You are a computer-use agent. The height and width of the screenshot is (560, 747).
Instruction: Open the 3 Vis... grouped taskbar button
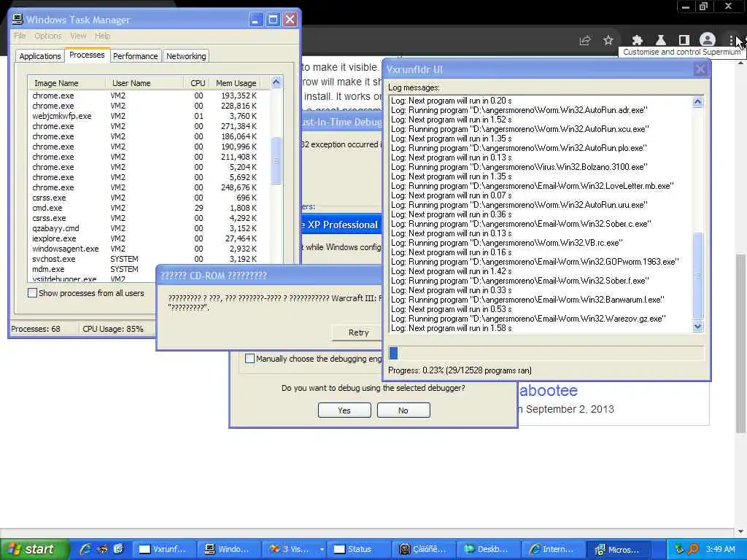click(290, 549)
